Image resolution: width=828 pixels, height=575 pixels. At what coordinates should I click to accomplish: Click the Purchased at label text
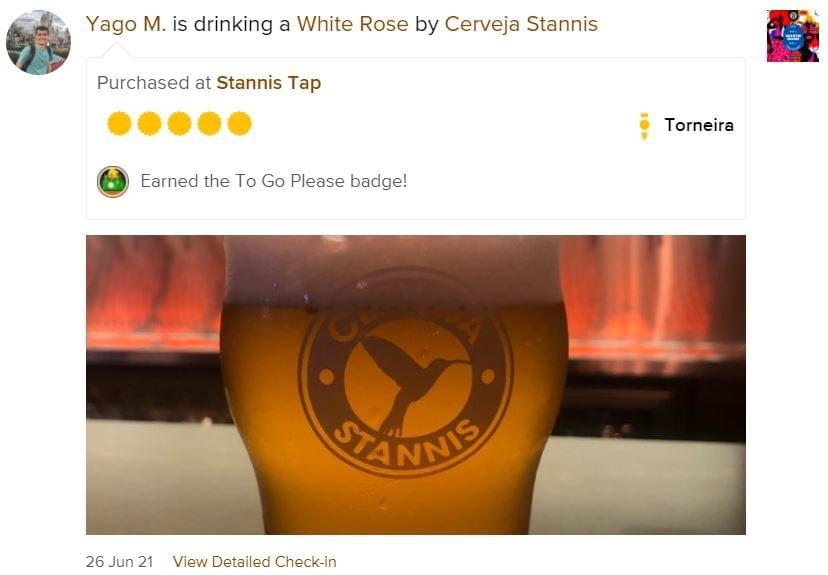[154, 83]
